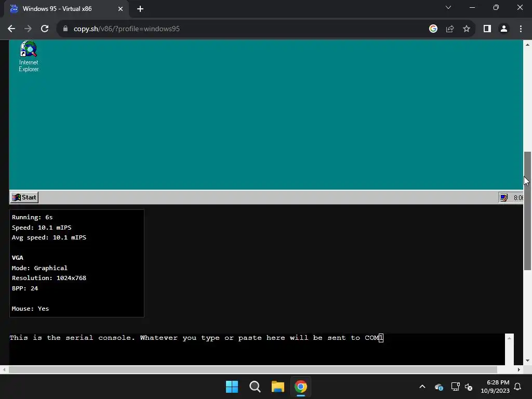Click the Running: 6s status line

click(32, 217)
